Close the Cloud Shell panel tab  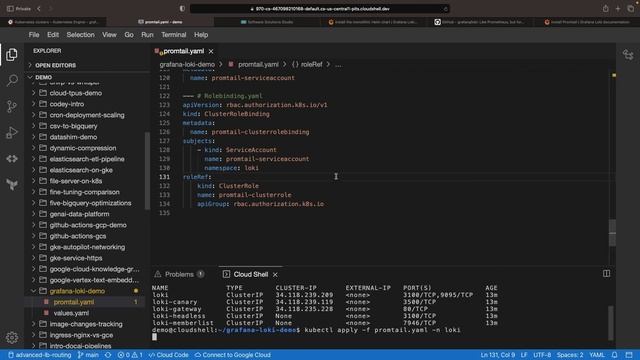pos(275,275)
